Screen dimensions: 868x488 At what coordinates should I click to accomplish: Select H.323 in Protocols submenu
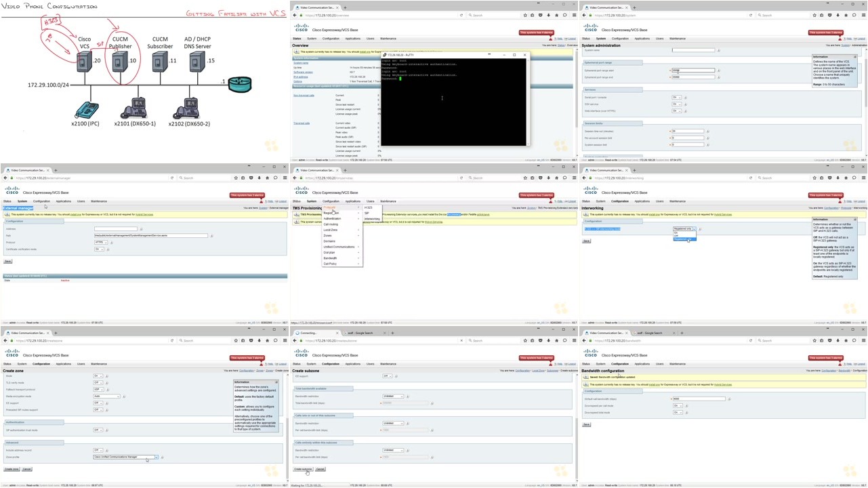tap(372, 207)
